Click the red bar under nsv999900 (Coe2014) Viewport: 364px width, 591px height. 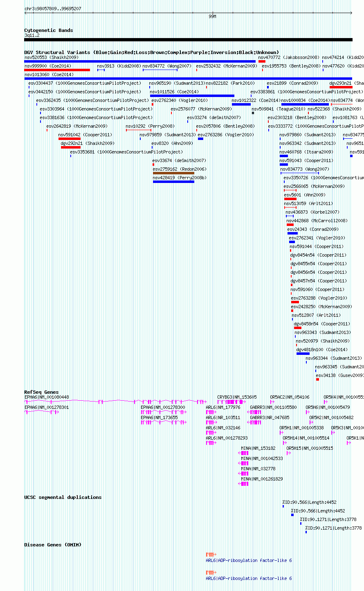pos(57,70)
